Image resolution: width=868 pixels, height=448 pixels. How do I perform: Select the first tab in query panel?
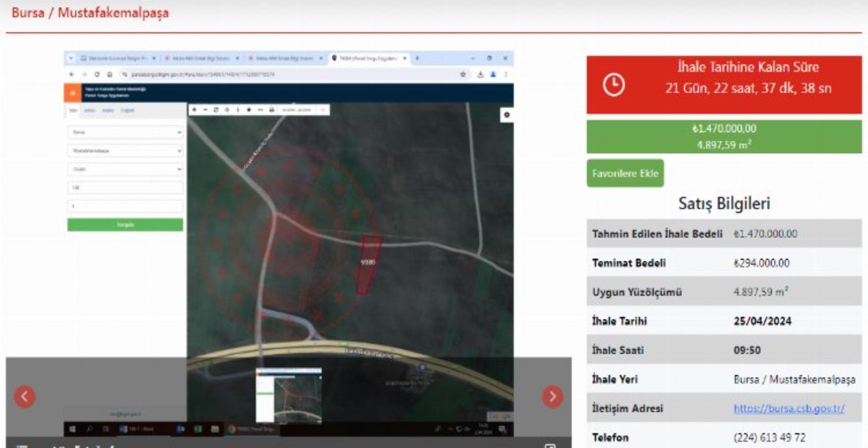[x=73, y=110]
